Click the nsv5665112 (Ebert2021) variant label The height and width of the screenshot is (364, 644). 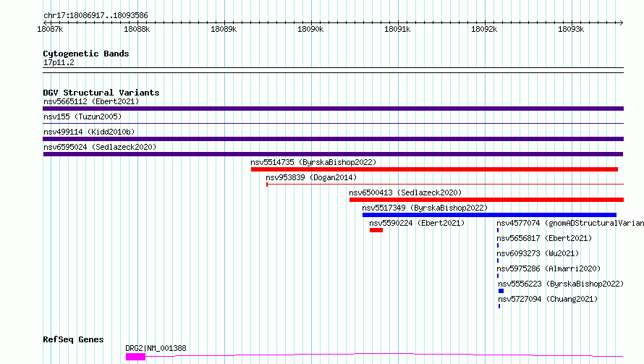91,101
